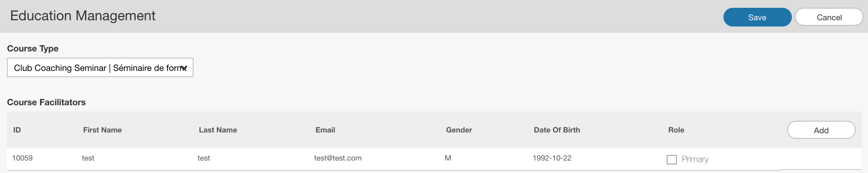This screenshot has width=868, height=173.
Task: Click the Save button
Action: (x=757, y=18)
